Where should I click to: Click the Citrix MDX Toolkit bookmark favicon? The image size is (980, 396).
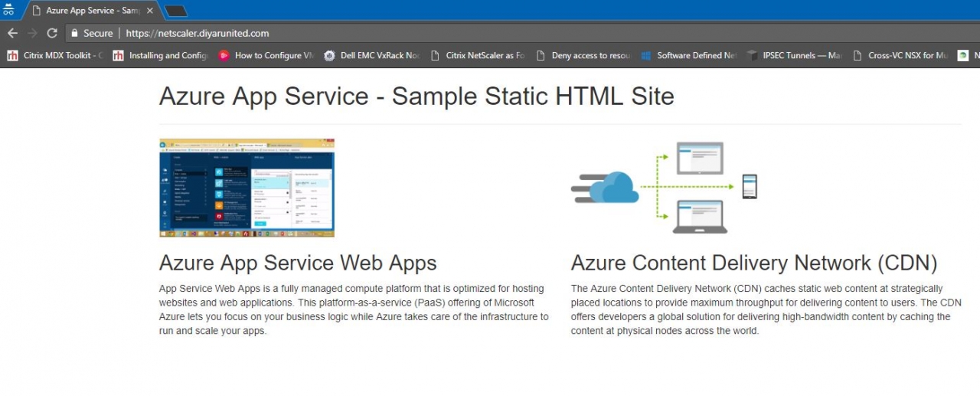(13, 55)
